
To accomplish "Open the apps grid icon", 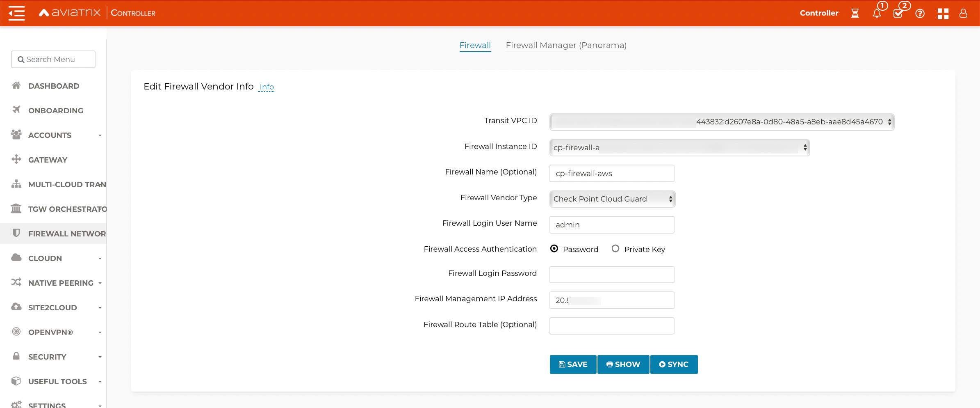I will 943,14.
